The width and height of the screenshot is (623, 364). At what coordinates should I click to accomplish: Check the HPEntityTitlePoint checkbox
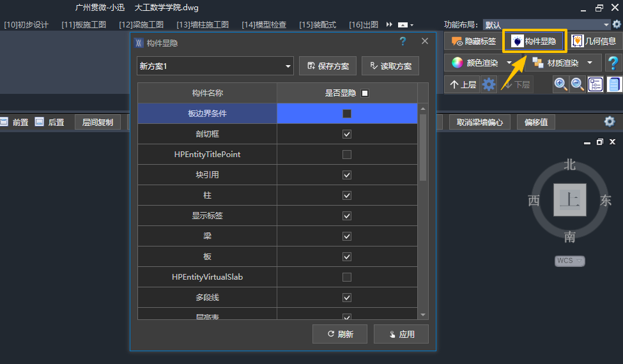tap(347, 155)
